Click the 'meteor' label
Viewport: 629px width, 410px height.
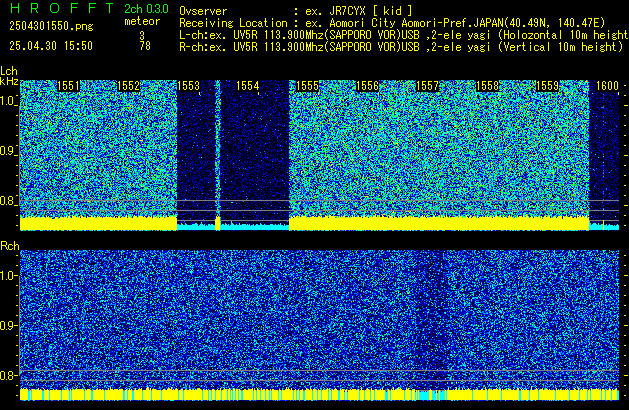coord(142,21)
